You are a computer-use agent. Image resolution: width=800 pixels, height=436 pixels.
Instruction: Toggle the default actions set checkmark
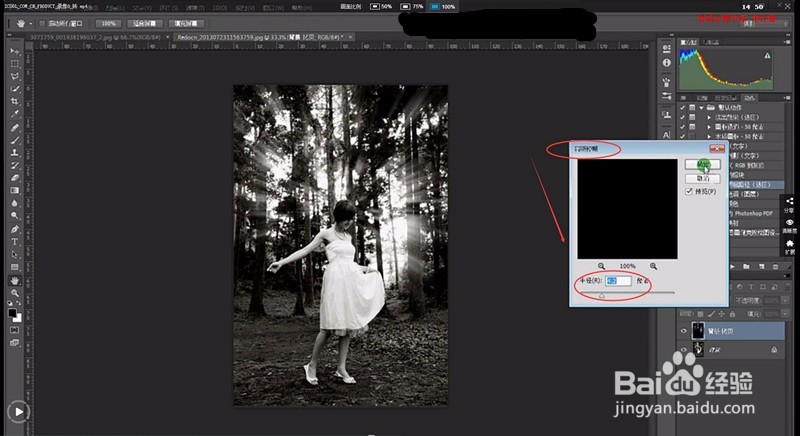[682, 108]
